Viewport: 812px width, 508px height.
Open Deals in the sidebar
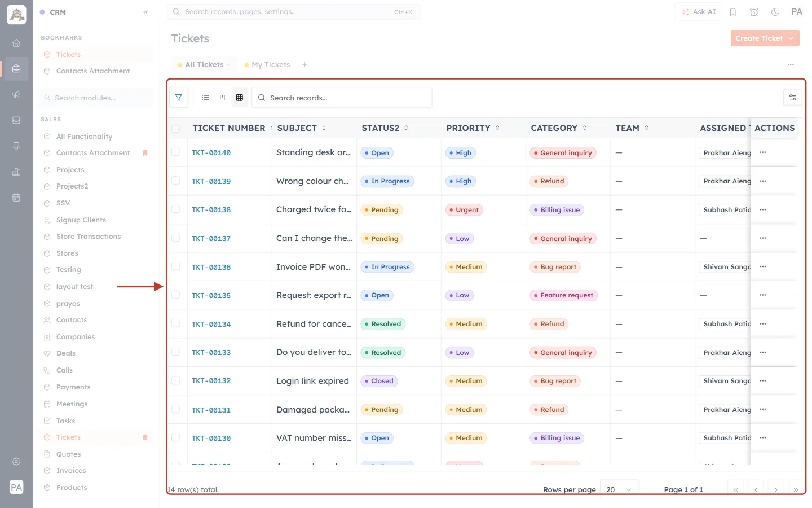point(66,353)
